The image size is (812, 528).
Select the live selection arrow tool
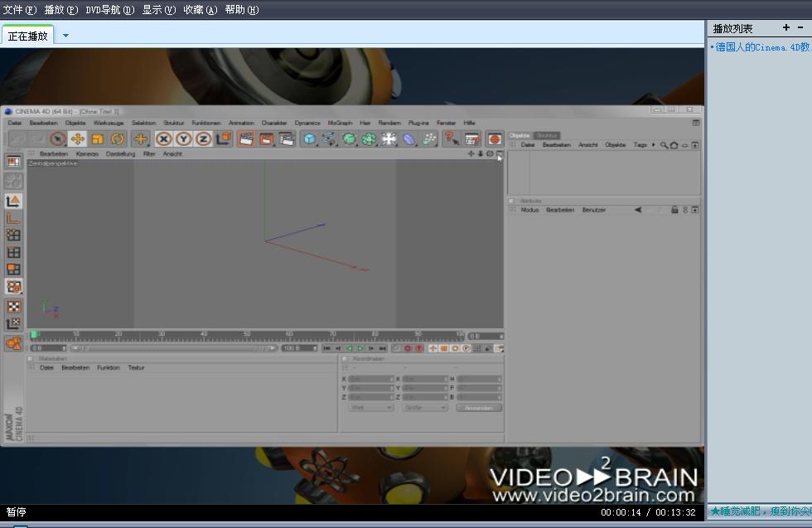pyautogui.click(x=57, y=138)
